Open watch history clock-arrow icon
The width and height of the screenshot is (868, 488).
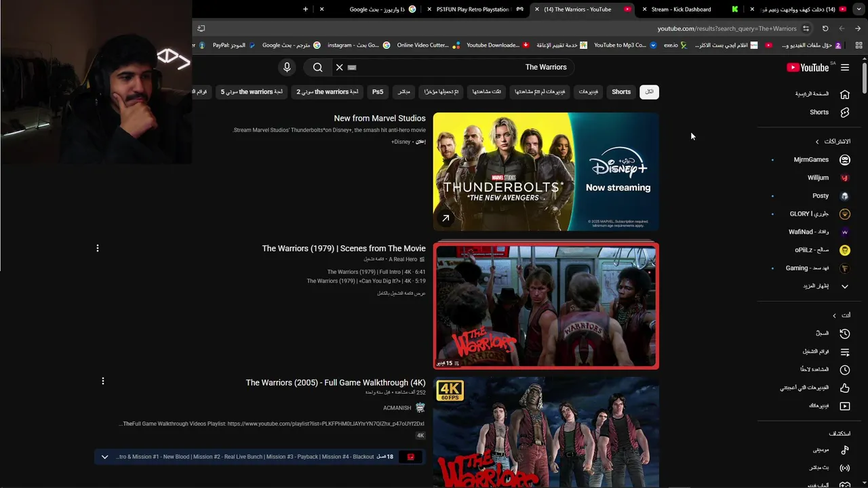pos(845,333)
